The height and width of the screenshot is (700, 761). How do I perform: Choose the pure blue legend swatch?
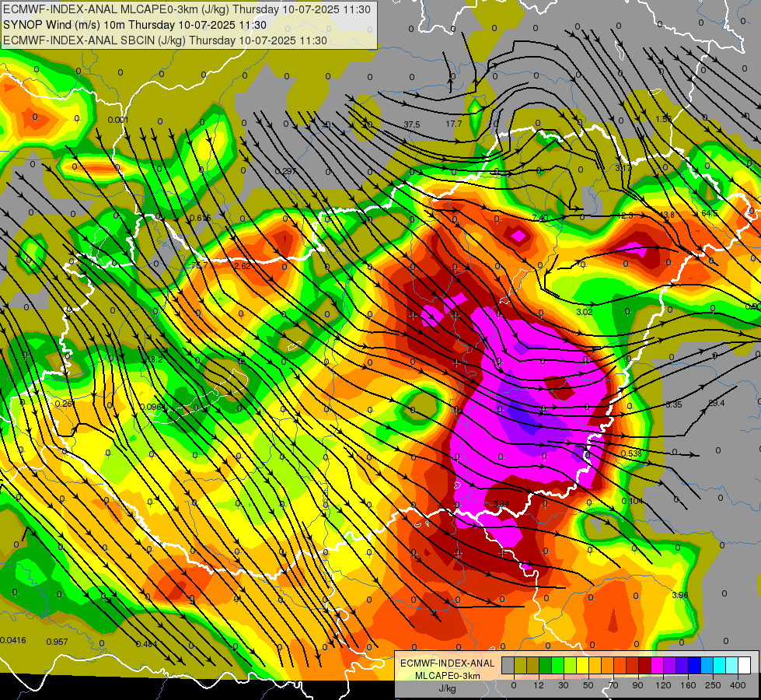(695, 666)
